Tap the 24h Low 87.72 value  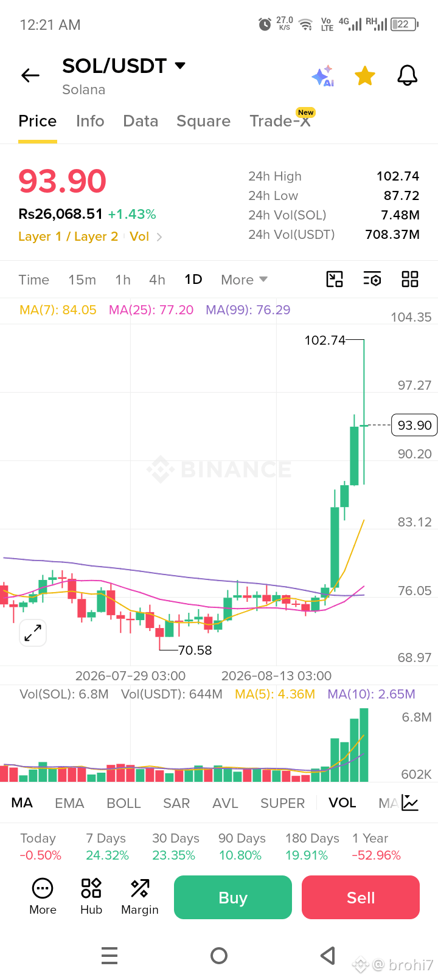click(401, 196)
